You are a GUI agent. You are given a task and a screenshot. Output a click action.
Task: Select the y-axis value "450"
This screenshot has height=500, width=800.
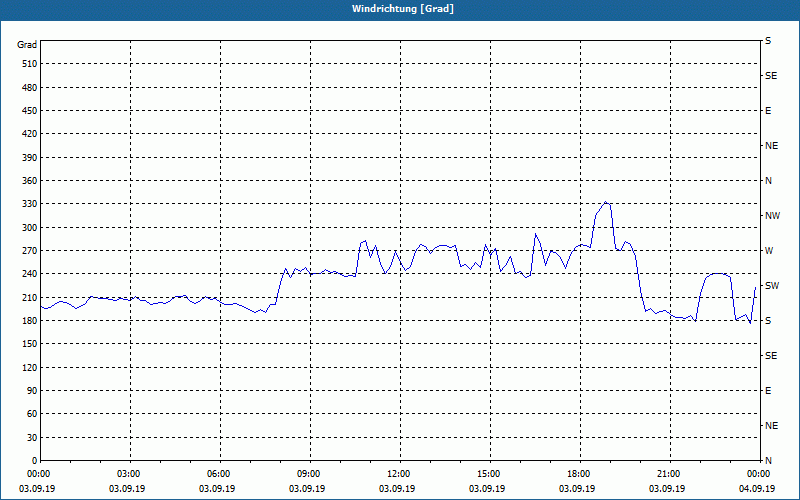[x=30, y=111]
